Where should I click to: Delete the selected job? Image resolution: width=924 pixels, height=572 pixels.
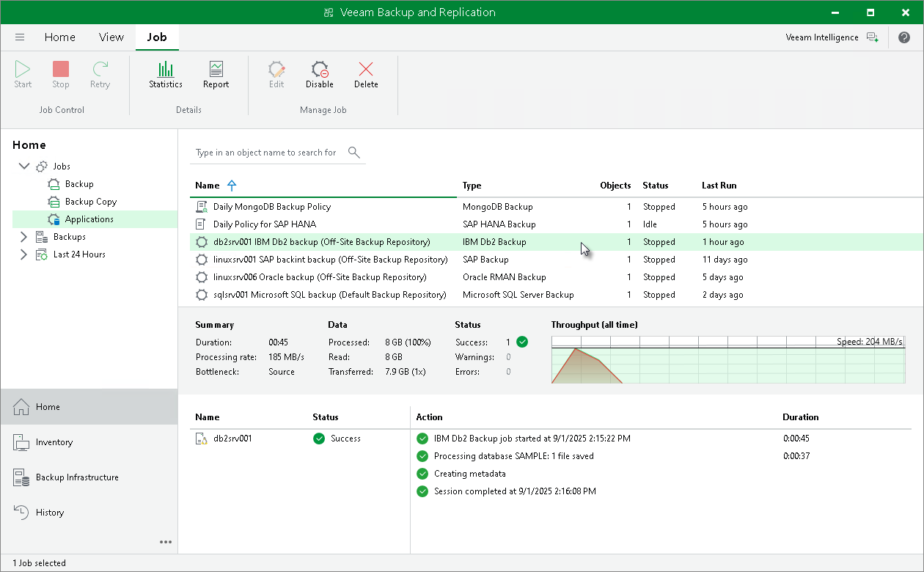coord(366,75)
